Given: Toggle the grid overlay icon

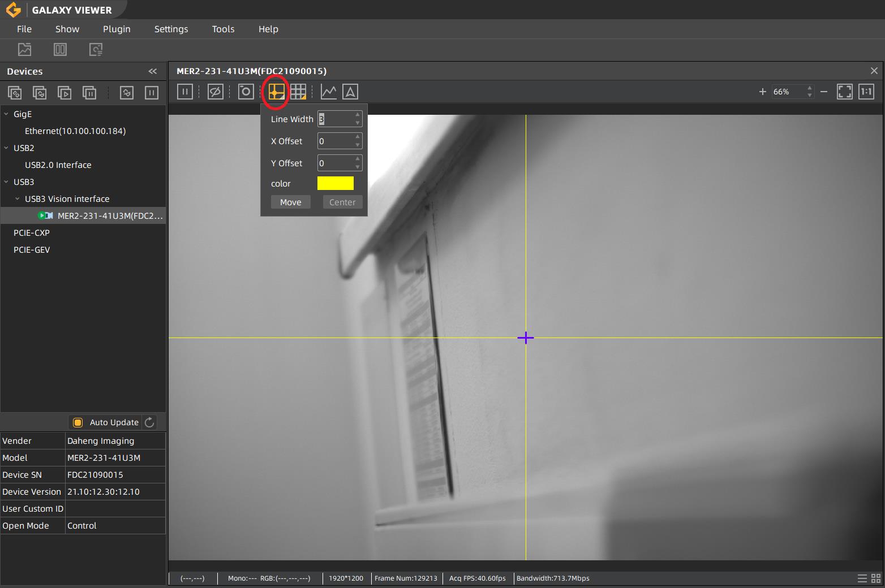Looking at the screenshot, I should [x=298, y=92].
